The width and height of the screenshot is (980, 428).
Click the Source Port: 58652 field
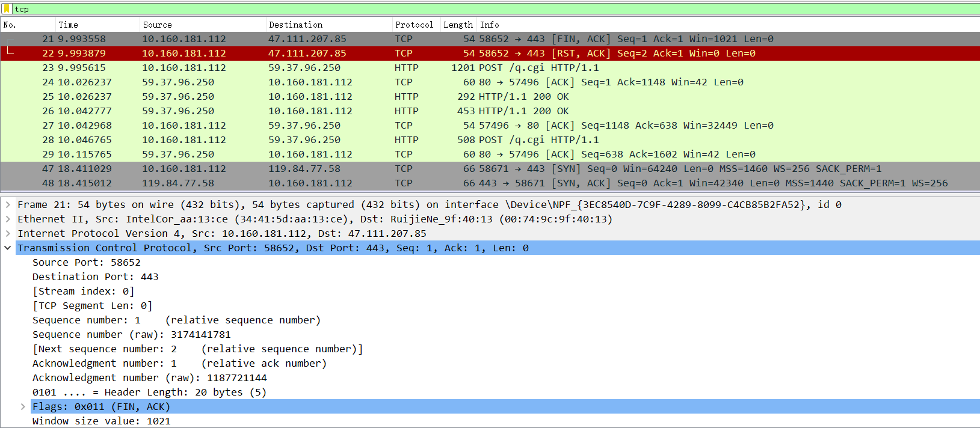[87, 262]
